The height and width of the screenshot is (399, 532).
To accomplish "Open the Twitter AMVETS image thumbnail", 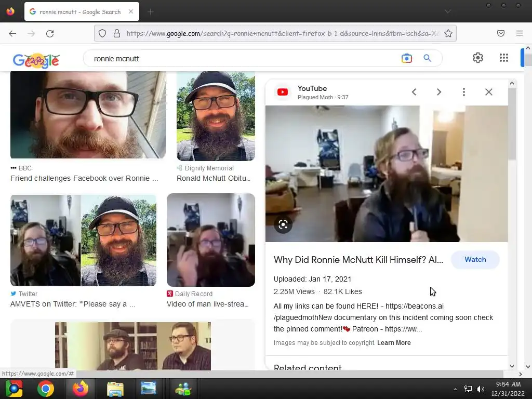I will tap(84, 240).
